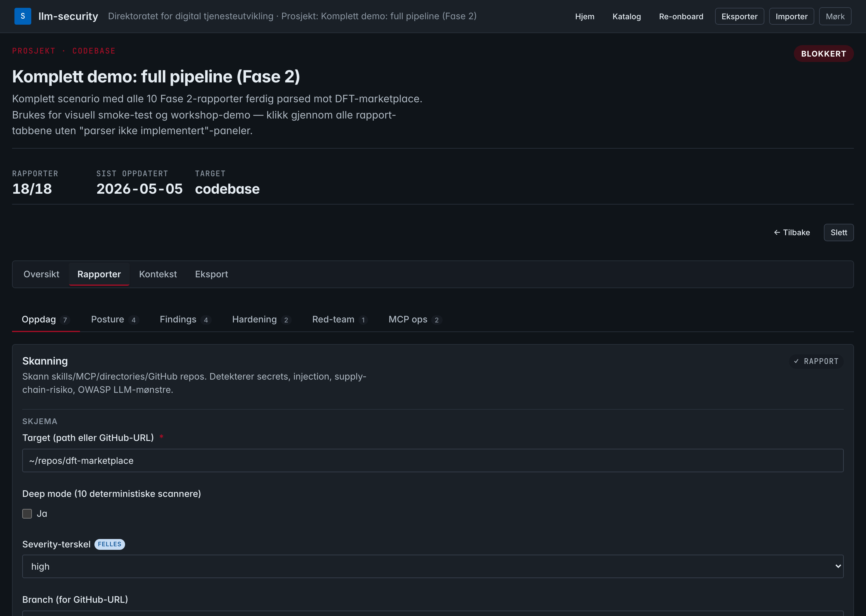
Task: Click the RAPPORT checkmark badge
Action: click(x=816, y=362)
